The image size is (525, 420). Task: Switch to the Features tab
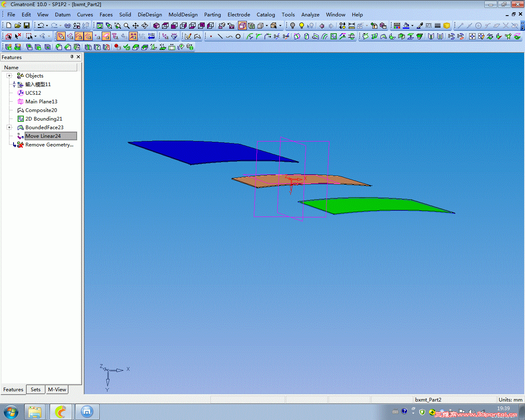click(x=13, y=390)
